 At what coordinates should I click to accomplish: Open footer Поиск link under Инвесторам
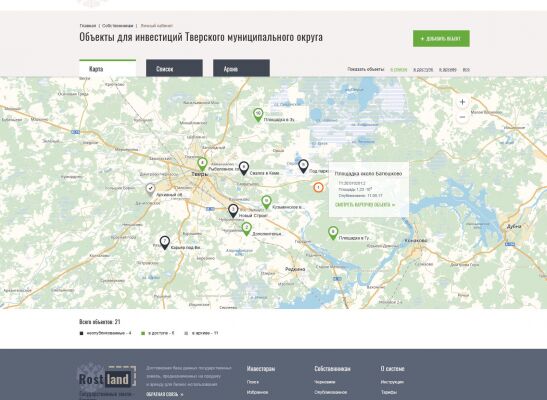click(x=253, y=382)
